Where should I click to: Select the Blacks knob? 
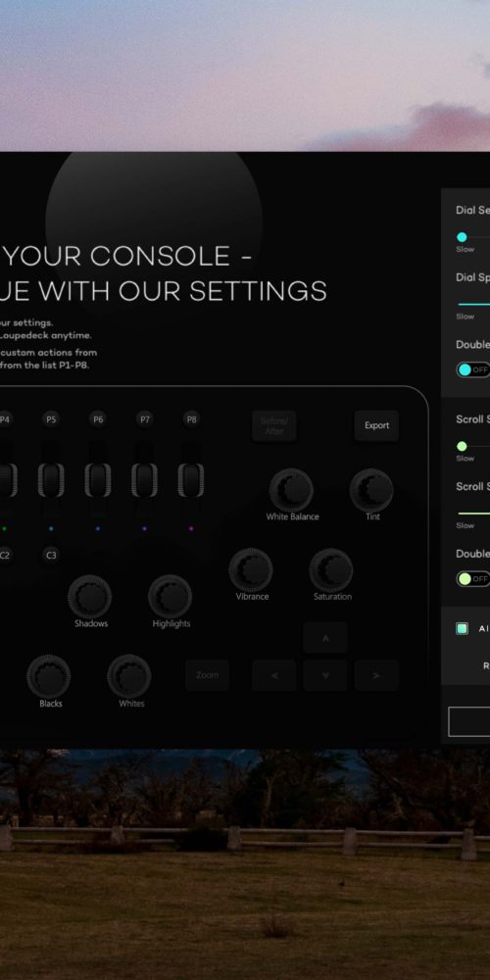(49, 676)
